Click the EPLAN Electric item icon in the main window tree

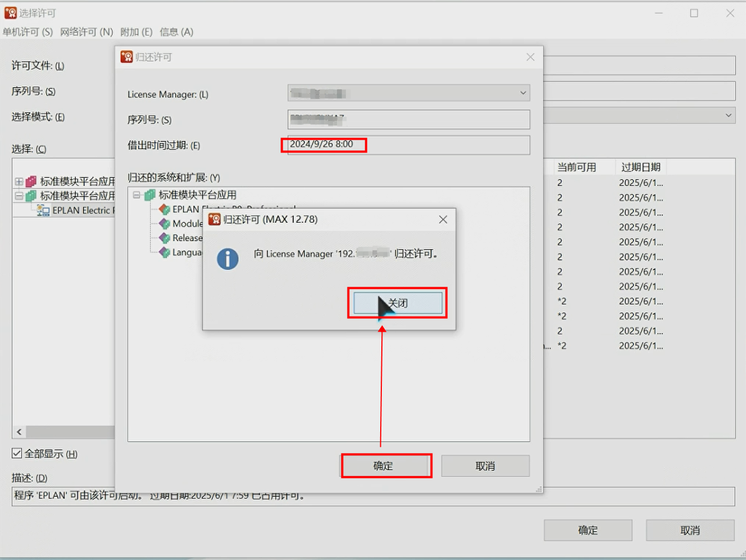click(x=43, y=210)
